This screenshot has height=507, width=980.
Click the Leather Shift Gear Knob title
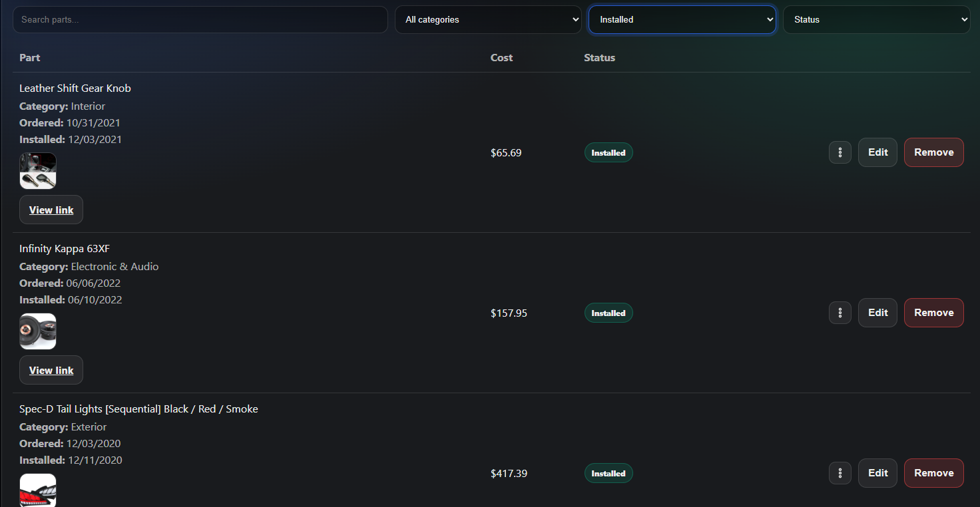[75, 88]
